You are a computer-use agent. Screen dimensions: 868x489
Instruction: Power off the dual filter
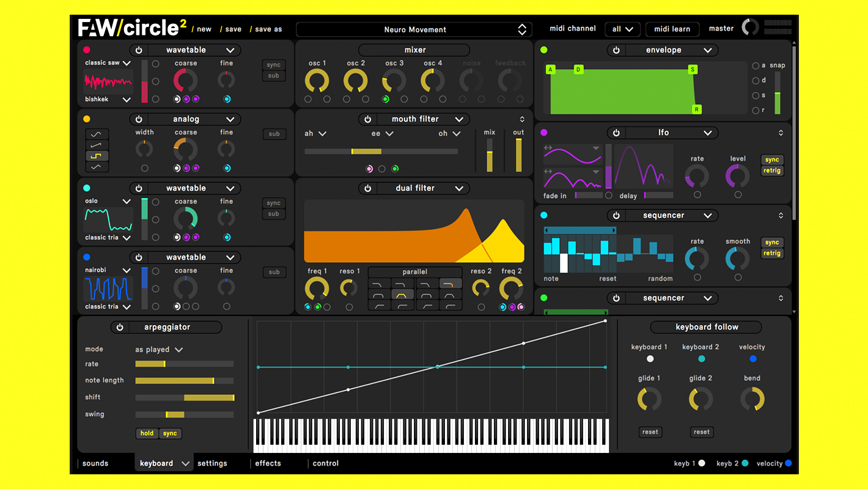tap(367, 188)
